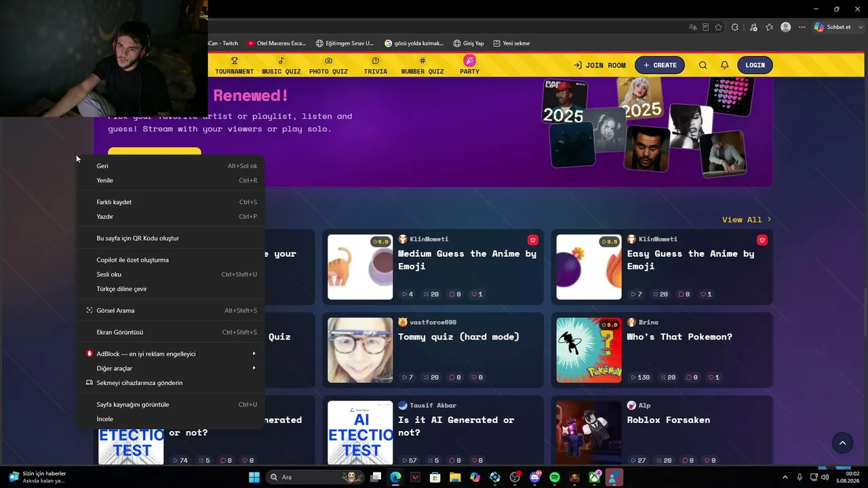Open the Music Quiz note icon
The image size is (868, 488).
point(281,60)
